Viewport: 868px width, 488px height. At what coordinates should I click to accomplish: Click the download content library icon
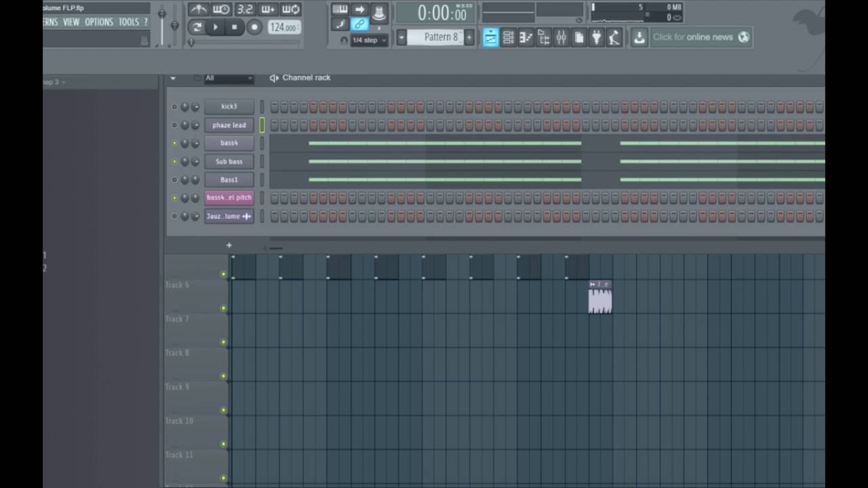(639, 37)
